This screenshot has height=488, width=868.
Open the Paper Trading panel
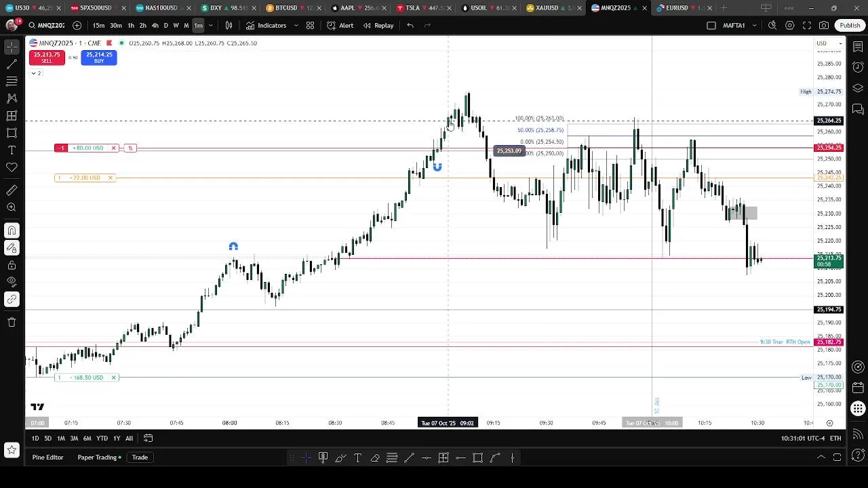(x=99, y=457)
